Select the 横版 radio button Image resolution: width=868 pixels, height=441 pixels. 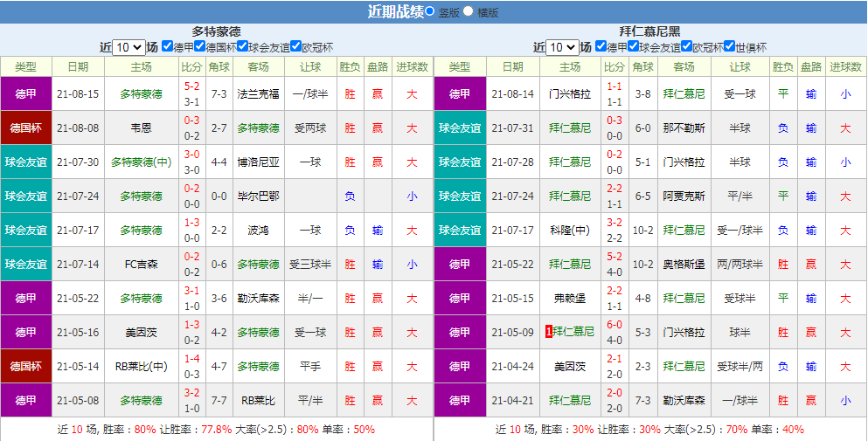coord(469,11)
